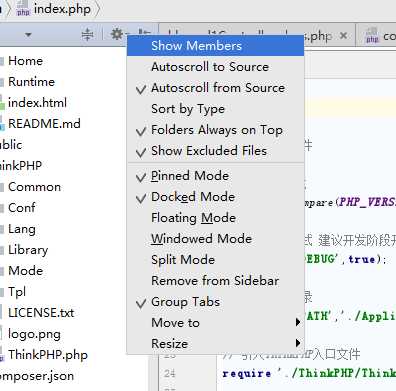Select the Mode folder
The width and height of the screenshot is (396, 391).
coord(25,271)
